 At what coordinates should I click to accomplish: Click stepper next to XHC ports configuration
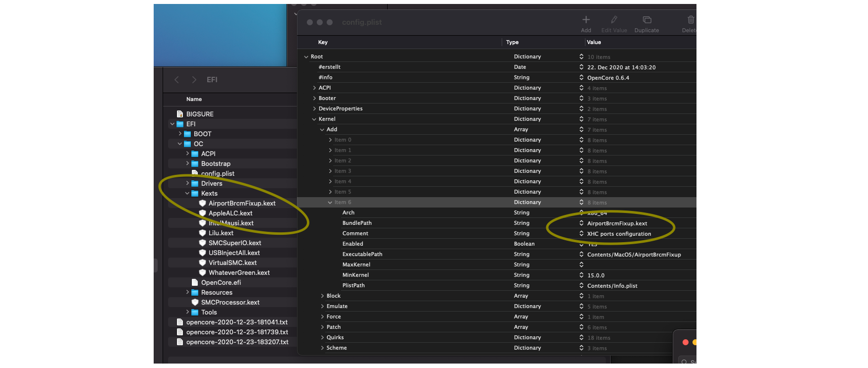tap(581, 234)
